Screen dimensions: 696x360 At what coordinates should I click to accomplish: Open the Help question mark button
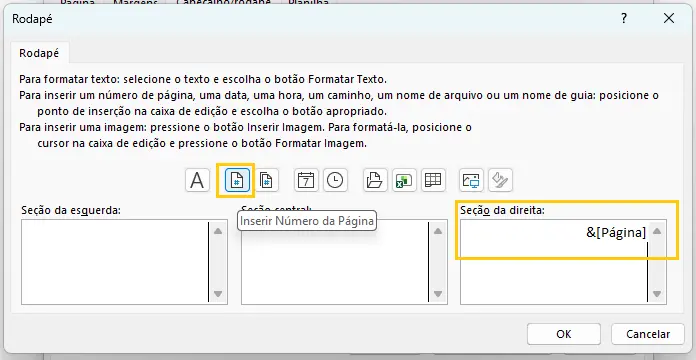click(624, 19)
